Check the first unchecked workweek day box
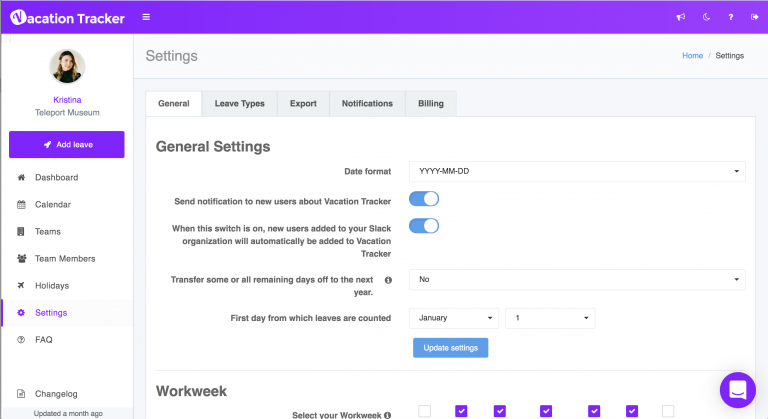 pos(425,411)
